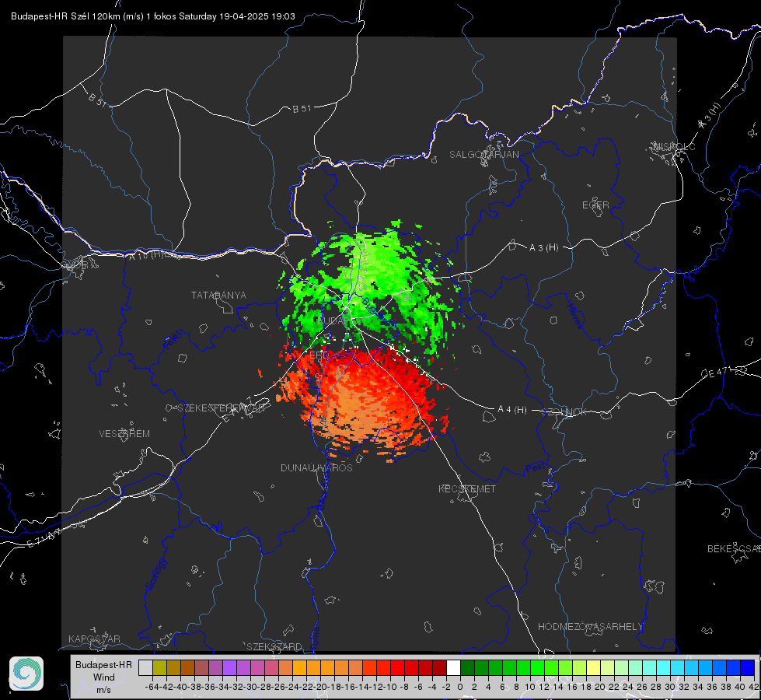The width and height of the screenshot is (761, 700).
Task: Click the MISKOLC city label
Action: pos(674,146)
